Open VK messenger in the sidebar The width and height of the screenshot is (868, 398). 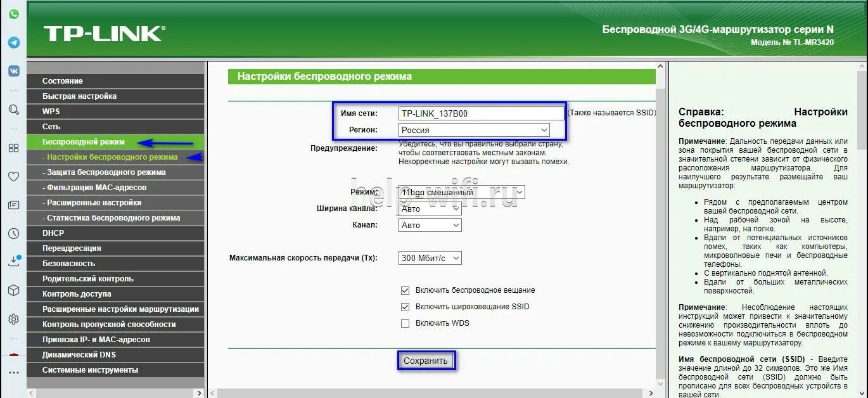[13, 71]
